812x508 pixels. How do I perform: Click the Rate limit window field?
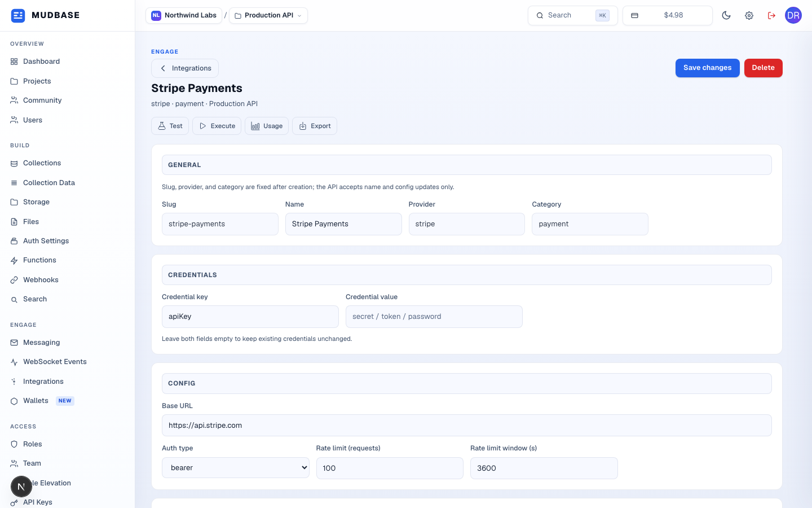point(544,468)
